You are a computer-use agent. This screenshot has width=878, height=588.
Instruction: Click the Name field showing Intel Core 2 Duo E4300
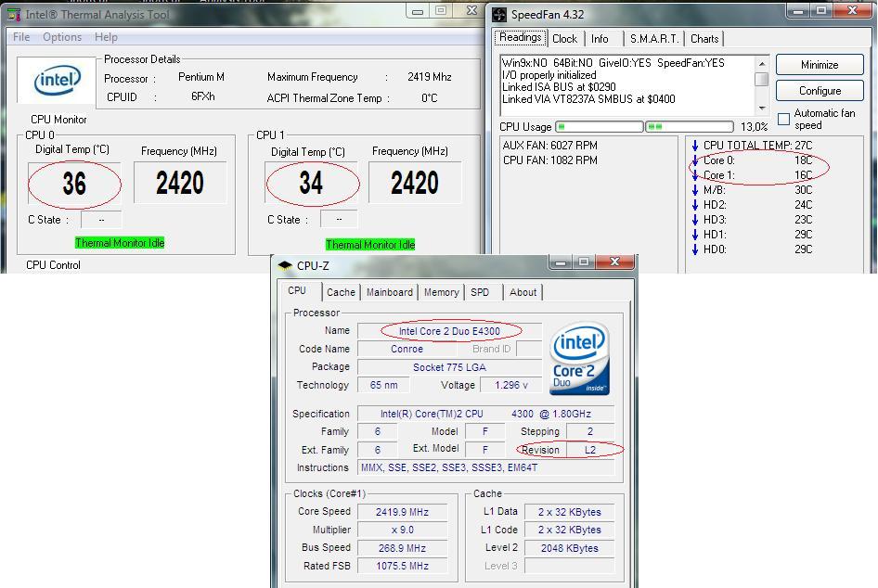coord(449,331)
